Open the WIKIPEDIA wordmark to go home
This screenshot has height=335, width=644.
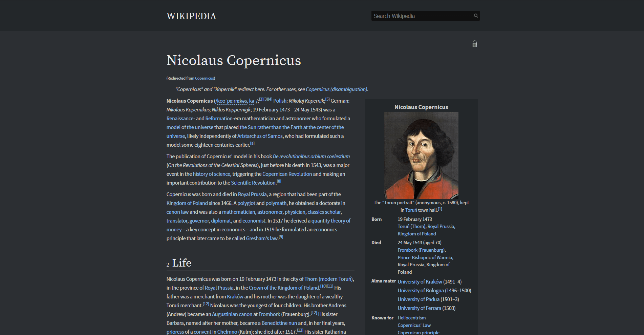191,16
